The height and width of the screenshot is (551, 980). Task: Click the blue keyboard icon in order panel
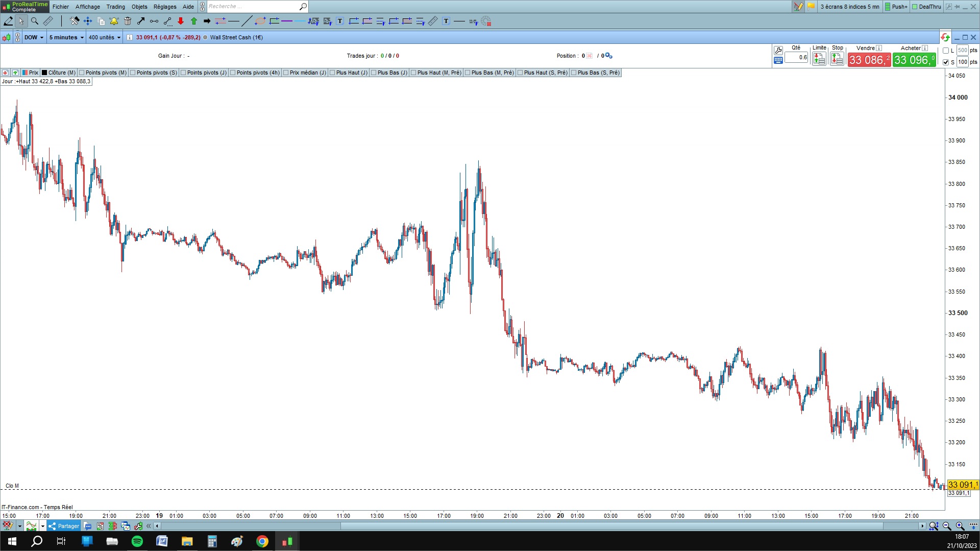click(778, 60)
